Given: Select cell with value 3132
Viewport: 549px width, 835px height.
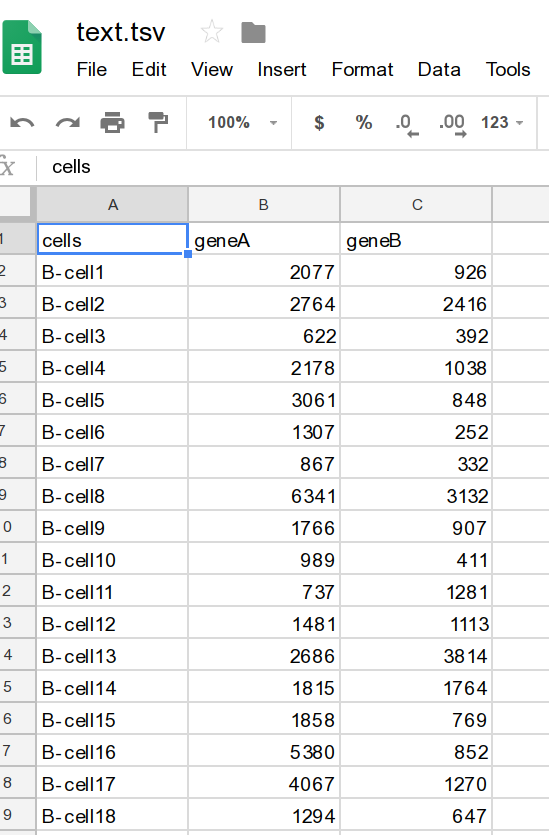Looking at the screenshot, I should [416, 495].
